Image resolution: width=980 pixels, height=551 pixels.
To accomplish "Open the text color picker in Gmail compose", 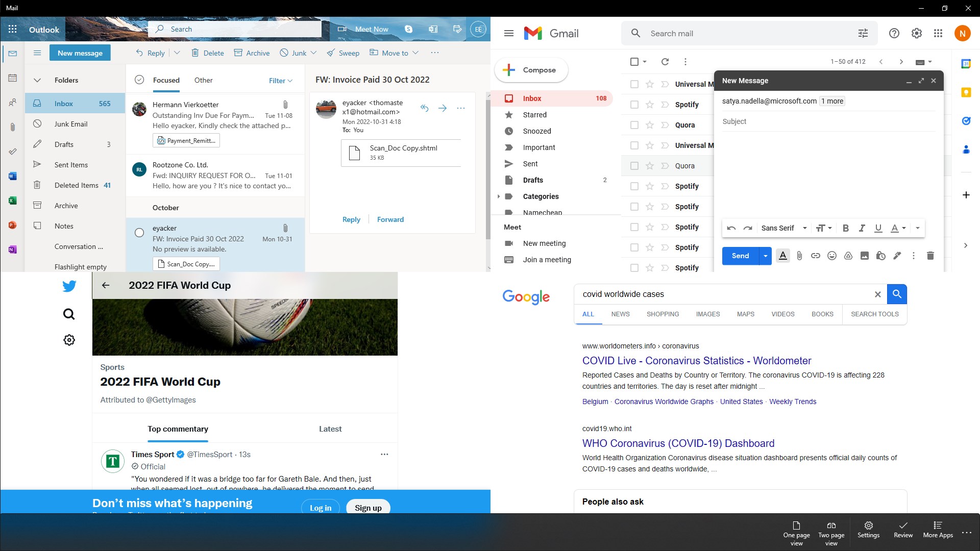I will point(783,256).
